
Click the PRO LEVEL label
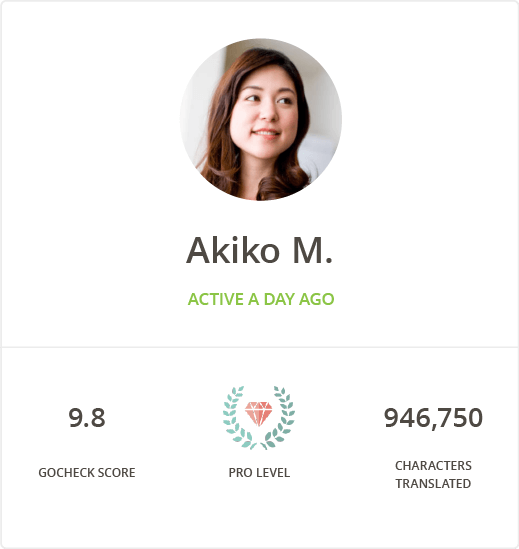point(259,473)
